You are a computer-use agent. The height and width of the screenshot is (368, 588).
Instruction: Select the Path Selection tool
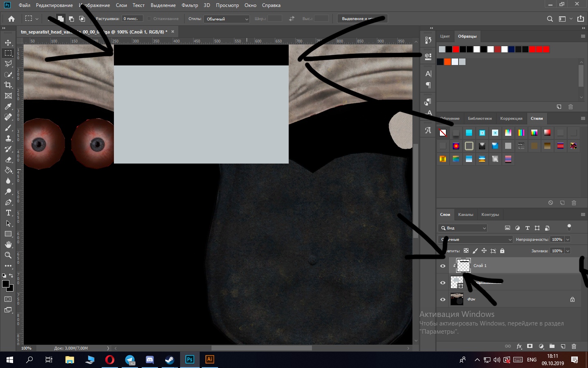coord(8,223)
